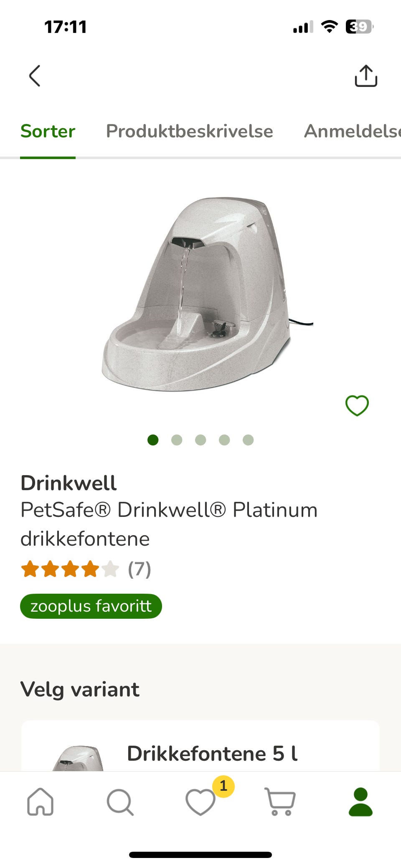Open the account profile icon
401x868 pixels.
point(360,802)
